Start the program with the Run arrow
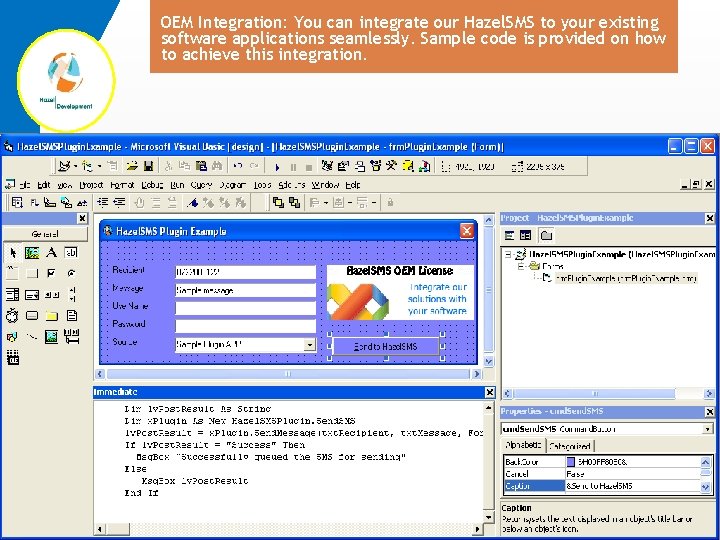The image size is (720, 540). [277, 167]
